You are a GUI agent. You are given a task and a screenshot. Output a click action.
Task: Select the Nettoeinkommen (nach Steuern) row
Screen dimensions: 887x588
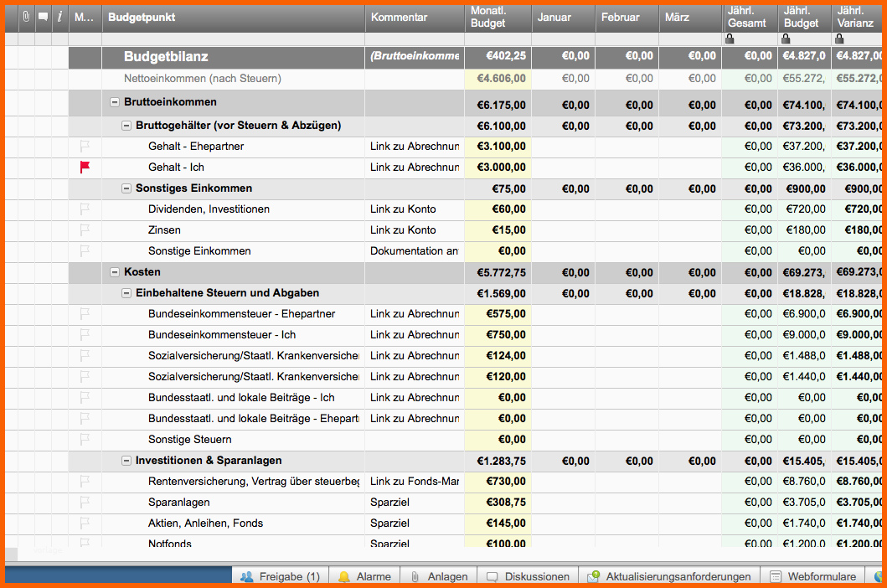[x=203, y=79]
